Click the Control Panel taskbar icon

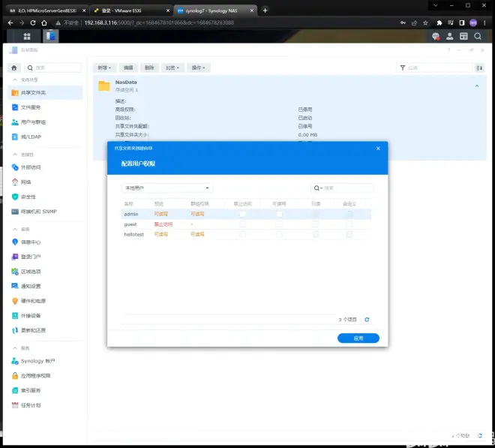(x=50, y=36)
